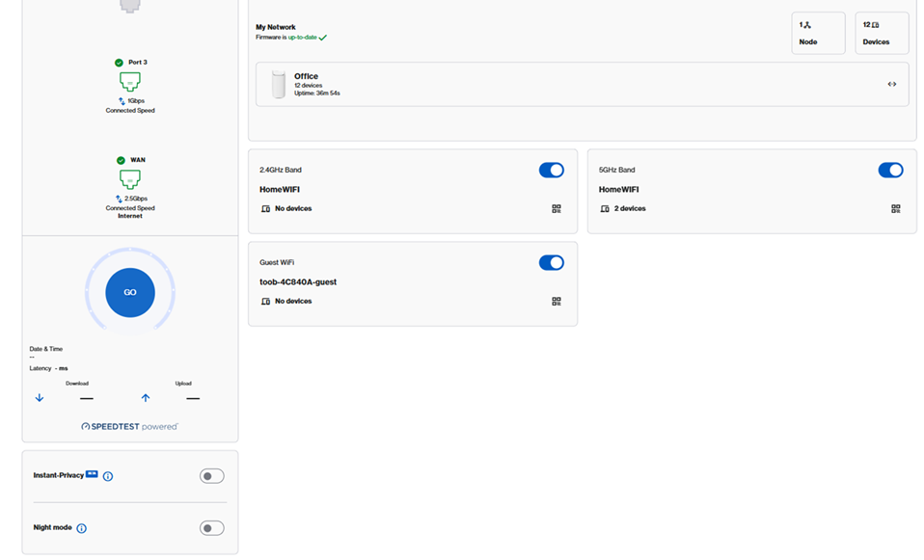Disable the 2.4GHz Band toggle

pos(551,171)
